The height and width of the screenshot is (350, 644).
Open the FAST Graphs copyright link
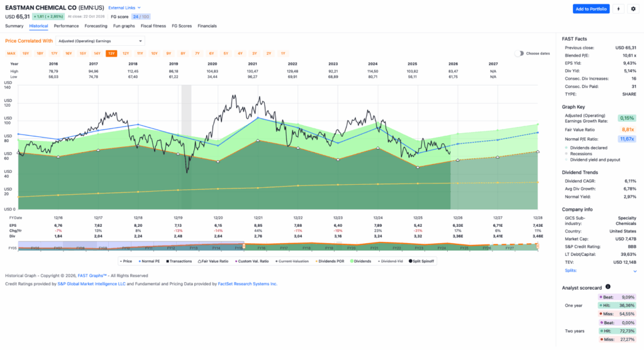coord(92,276)
